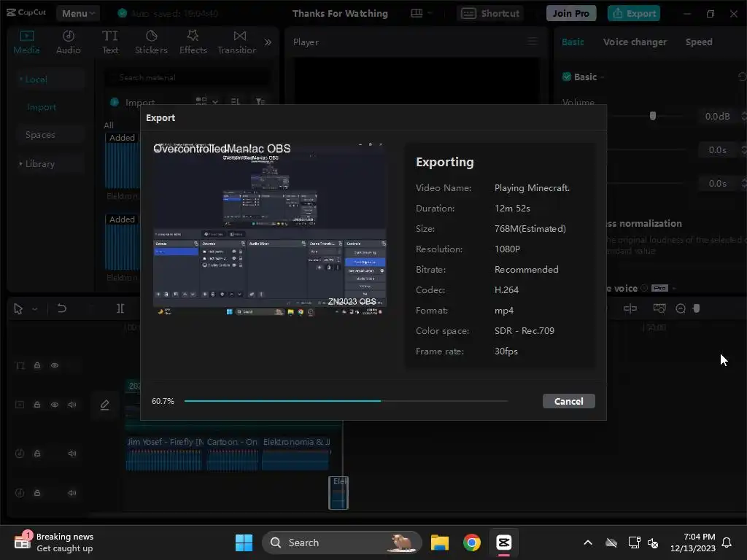This screenshot has height=560, width=747.
Task: Mute the main video track
Action: [72, 404]
